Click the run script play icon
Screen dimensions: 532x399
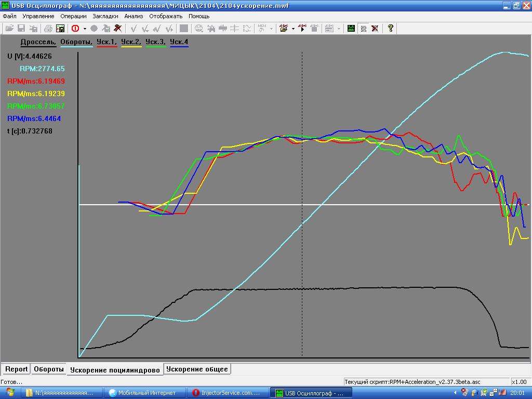point(303,29)
